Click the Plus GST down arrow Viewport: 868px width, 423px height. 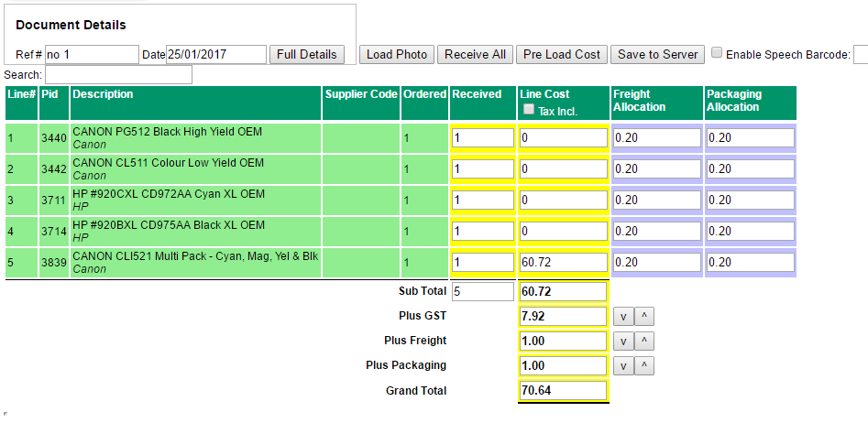[x=621, y=317]
